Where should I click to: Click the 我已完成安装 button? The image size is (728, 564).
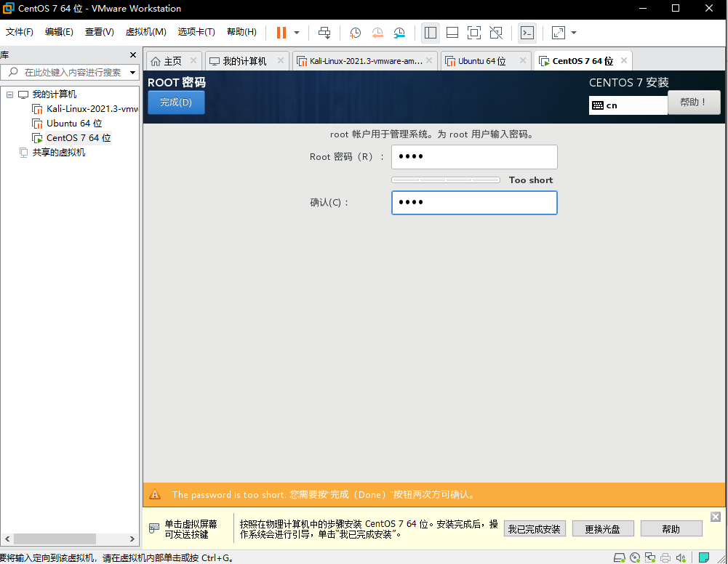(535, 528)
